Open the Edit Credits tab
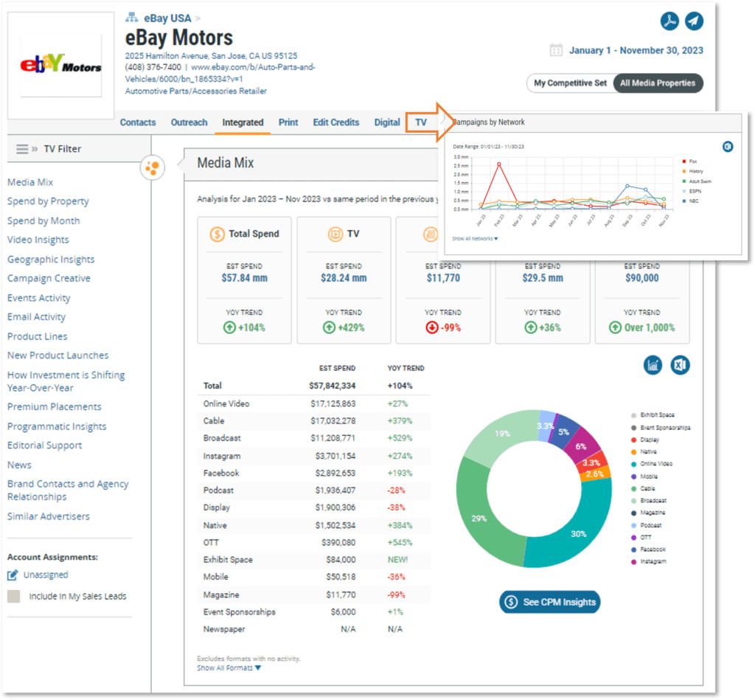Image resolution: width=755 pixels, height=700 pixels. point(336,122)
